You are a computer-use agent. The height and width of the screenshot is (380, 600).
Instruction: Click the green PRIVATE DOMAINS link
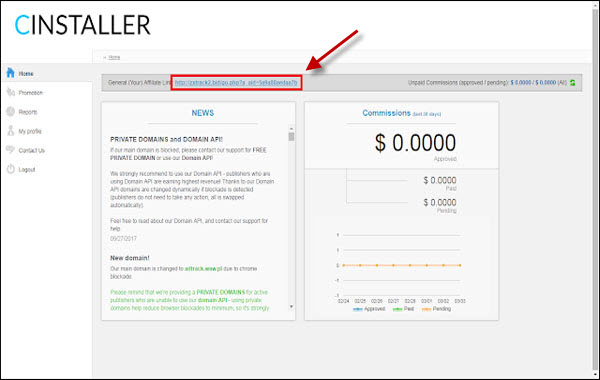[220, 292]
